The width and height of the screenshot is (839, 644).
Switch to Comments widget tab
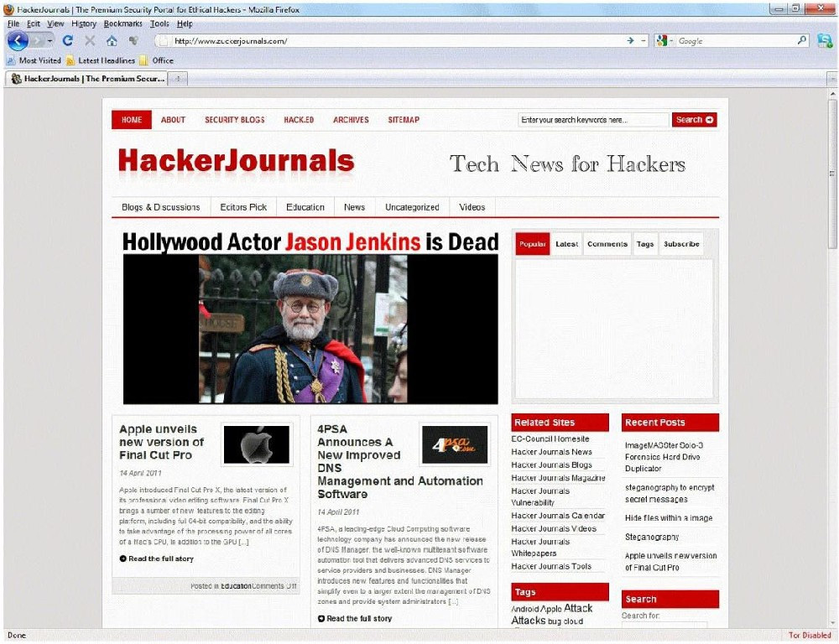pos(607,244)
